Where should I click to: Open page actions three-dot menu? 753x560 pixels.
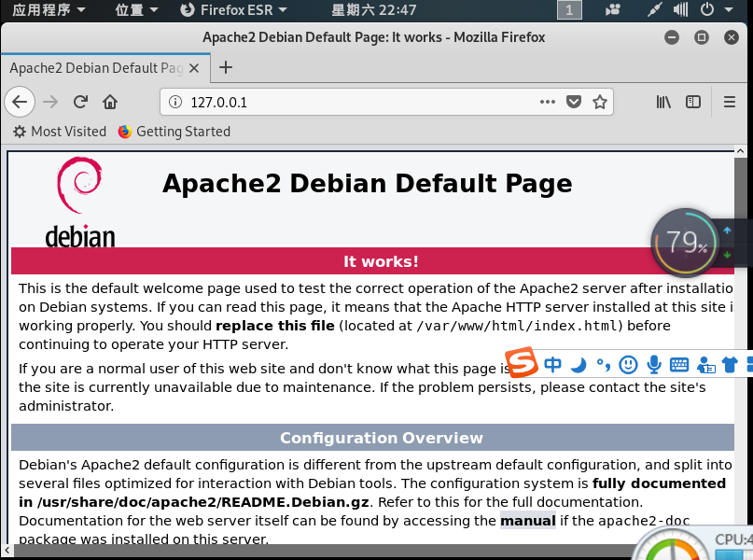click(x=548, y=102)
